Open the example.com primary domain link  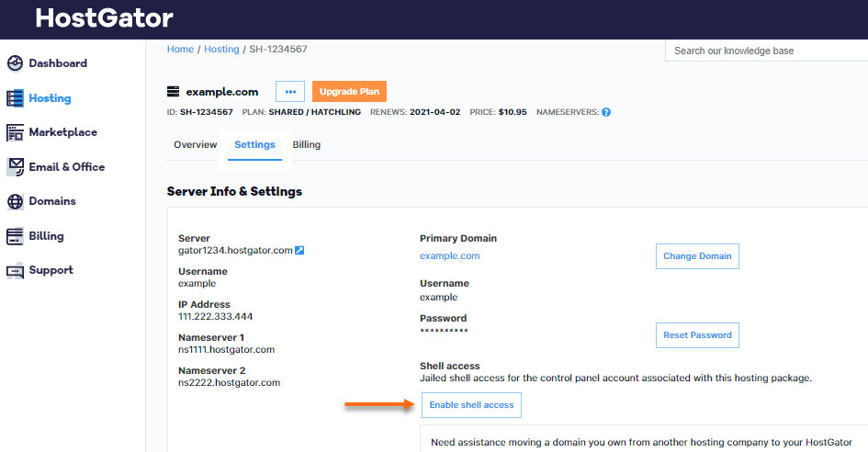coord(449,256)
